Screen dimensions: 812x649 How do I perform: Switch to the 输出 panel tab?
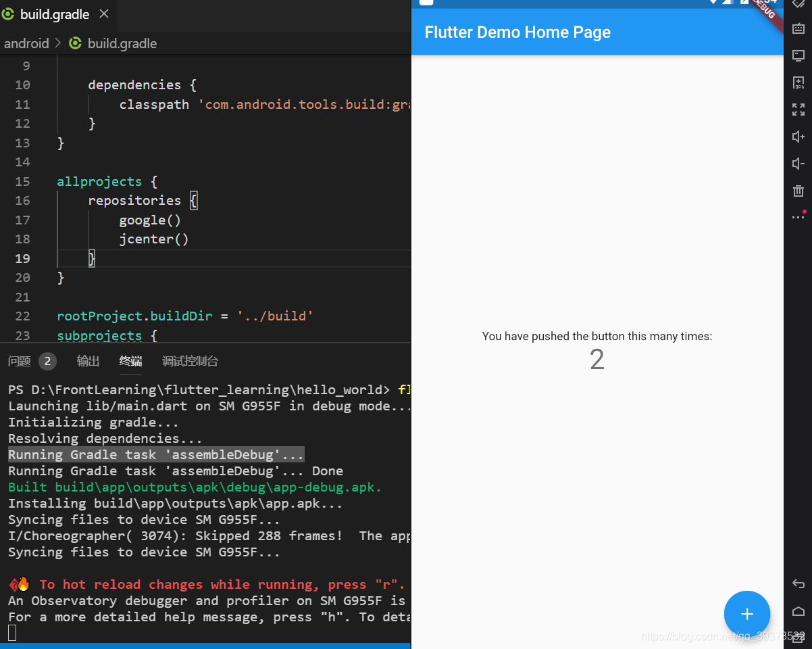tap(88, 361)
